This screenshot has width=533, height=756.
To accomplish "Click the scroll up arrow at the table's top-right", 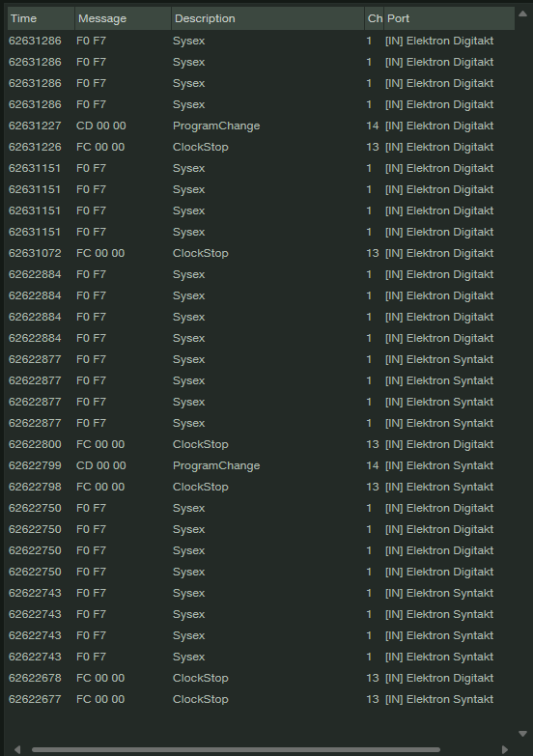I will (522, 14).
